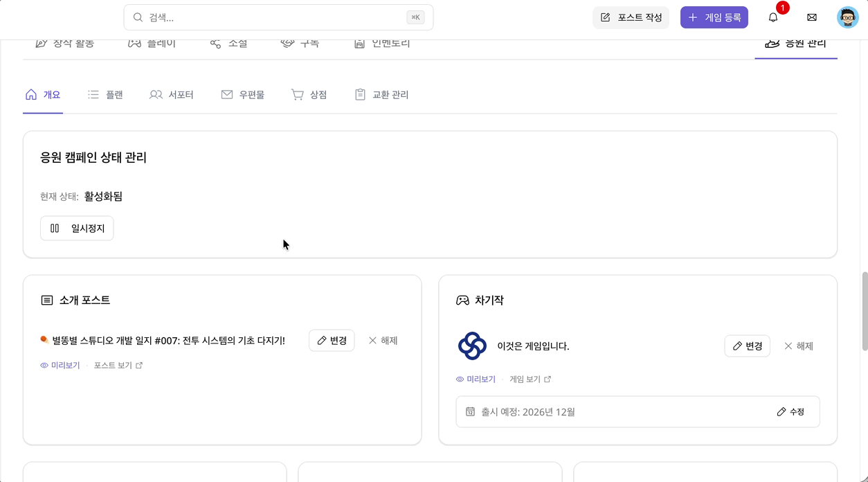The width and height of the screenshot is (868, 482).
Task: Pause the campaign with 일시정지
Action: (77, 228)
